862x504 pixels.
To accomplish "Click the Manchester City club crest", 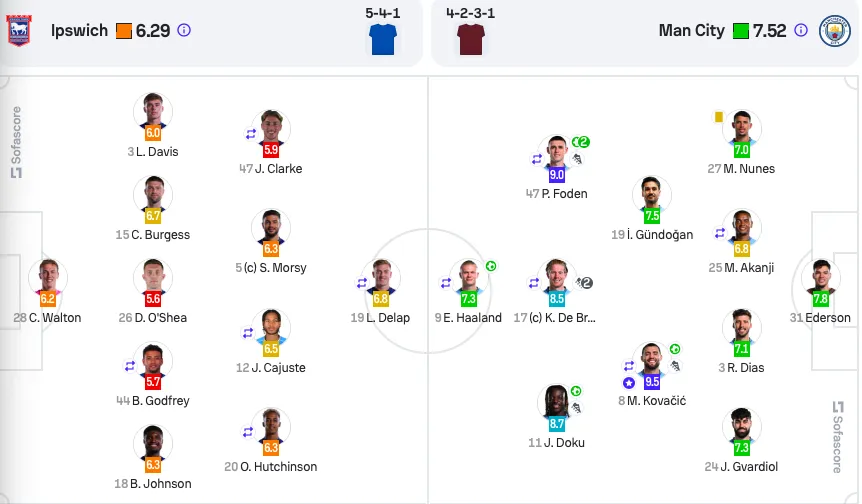I will [x=834, y=30].
